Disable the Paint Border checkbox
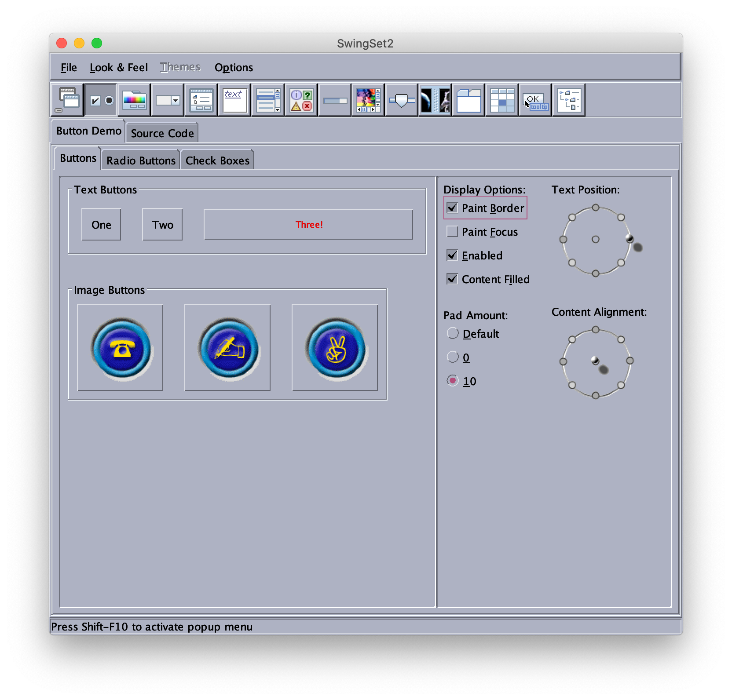This screenshot has width=732, height=700. [452, 208]
